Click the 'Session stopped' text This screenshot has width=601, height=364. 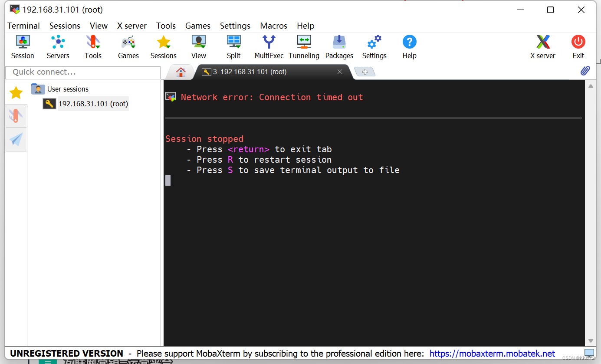[x=204, y=139]
